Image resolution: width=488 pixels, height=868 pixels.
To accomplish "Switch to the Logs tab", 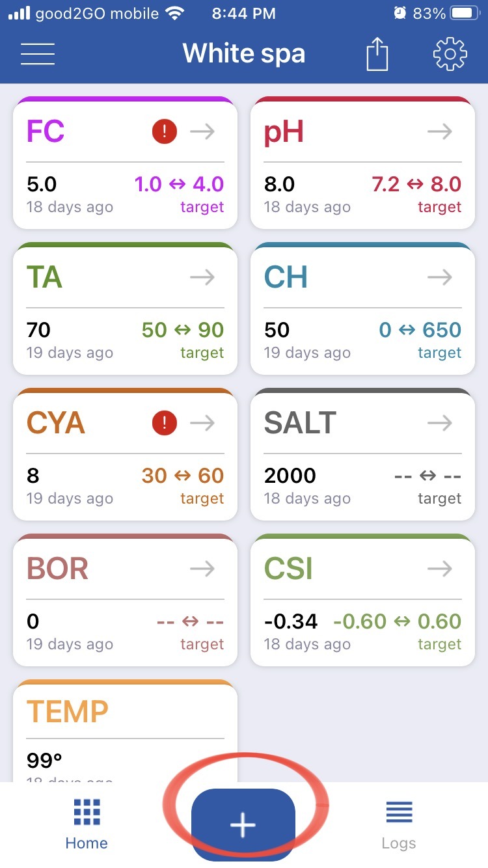I will click(x=399, y=824).
